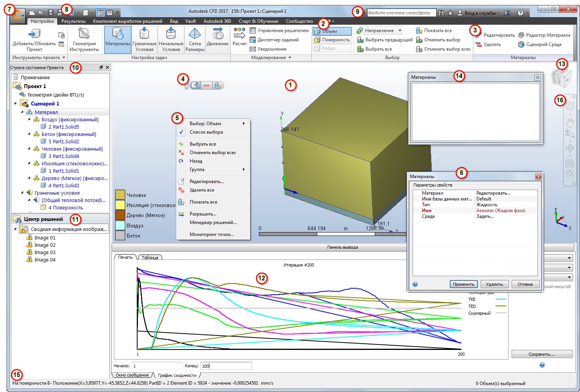580x392 pixels.
Task: Click Добавить/Обновить Проект
Action: click(34, 39)
